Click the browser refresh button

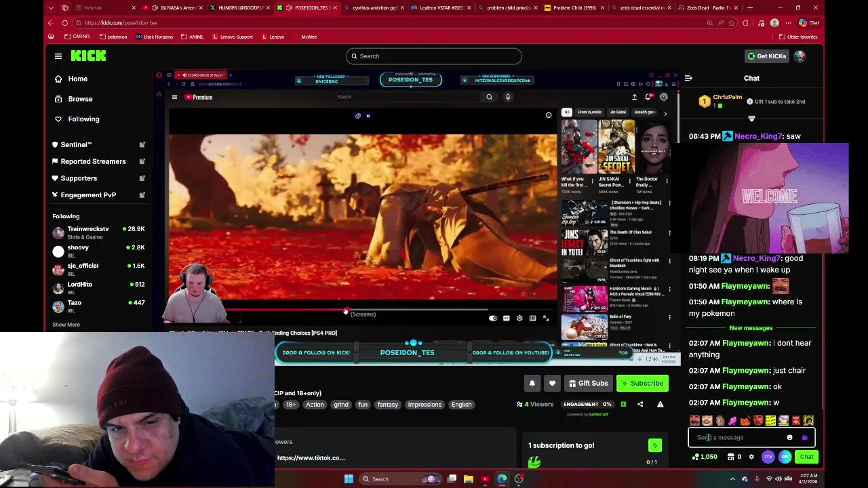click(x=65, y=22)
